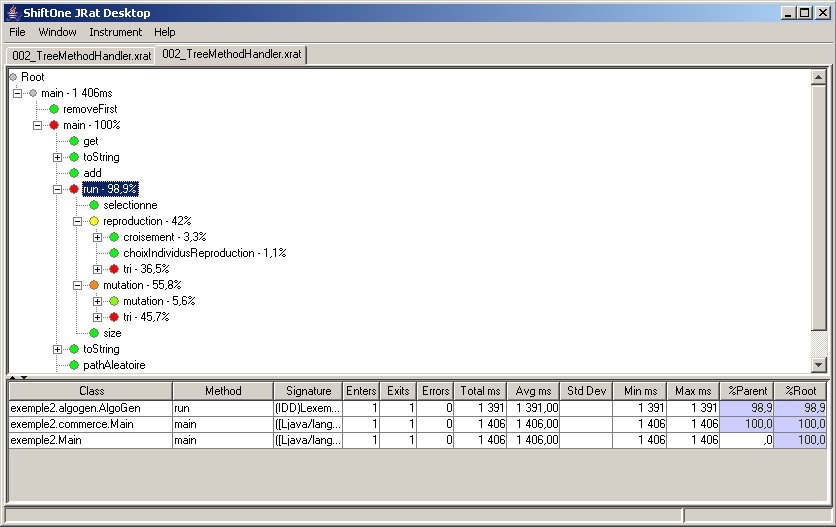Viewport: 836px width, 527px height.
Task: Click the green dot icon beside croisement
Action: (x=114, y=237)
